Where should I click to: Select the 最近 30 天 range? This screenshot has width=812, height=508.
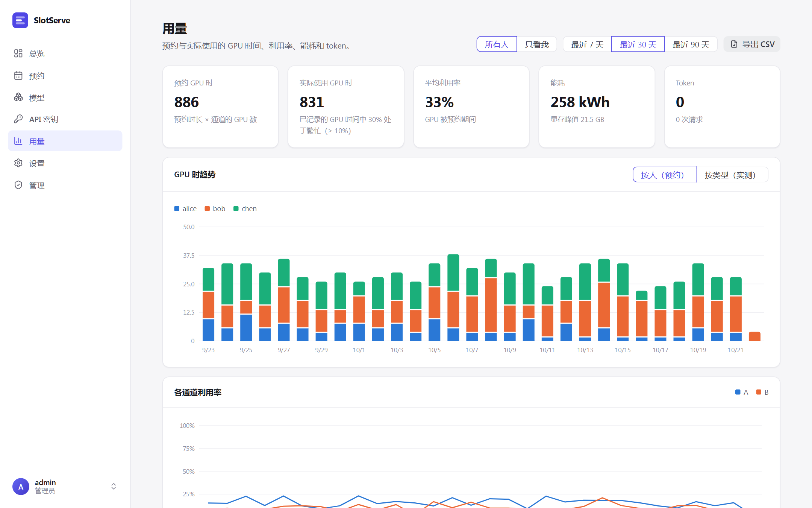pos(638,44)
